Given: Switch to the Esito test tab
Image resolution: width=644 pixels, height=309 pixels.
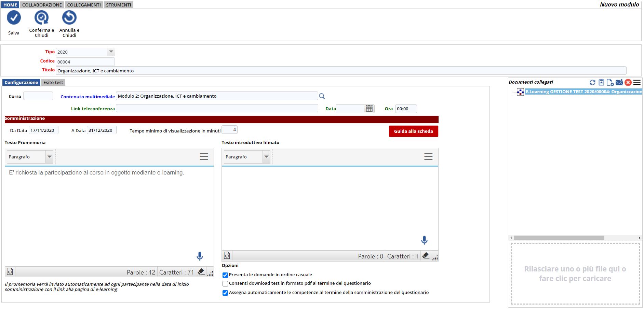Looking at the screenshot, I should click(x=53, y=82).
